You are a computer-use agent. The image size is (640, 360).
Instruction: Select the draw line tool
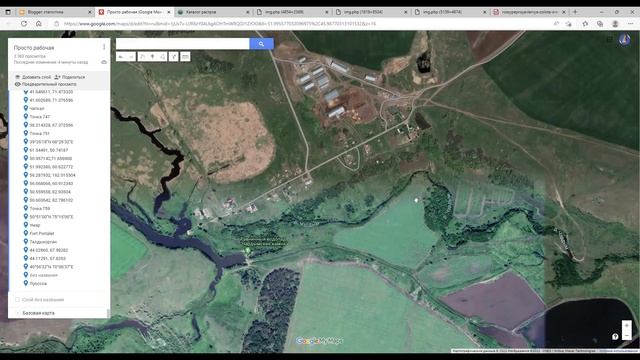click(163, 57)
